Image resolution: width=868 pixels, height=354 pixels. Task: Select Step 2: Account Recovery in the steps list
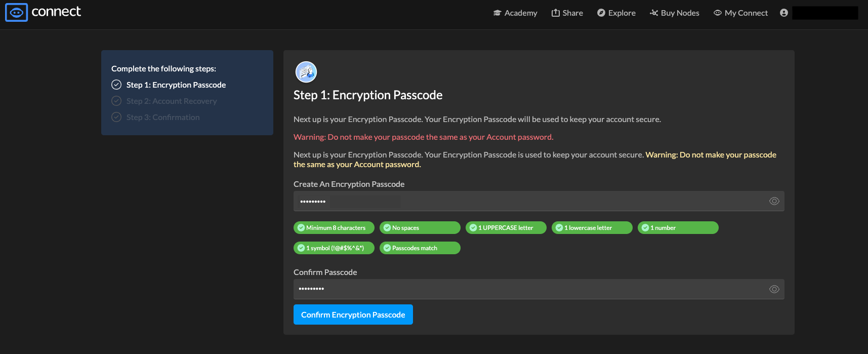(172, 101)
